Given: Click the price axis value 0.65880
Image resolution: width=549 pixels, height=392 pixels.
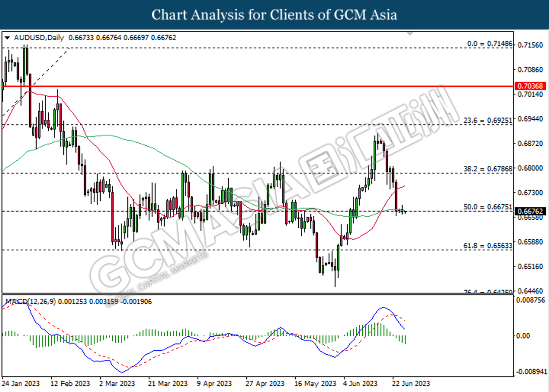Looking at the screenshot, I should tap(530, 242).
